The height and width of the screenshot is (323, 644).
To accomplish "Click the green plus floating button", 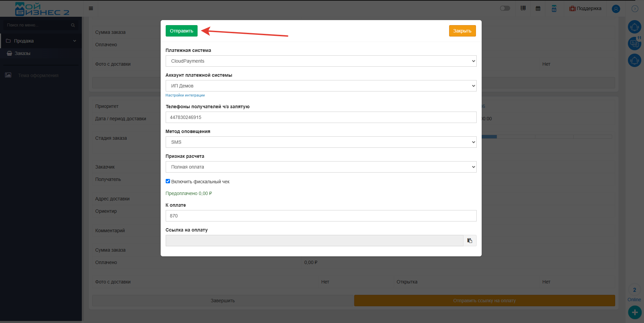I will (635, 312).
